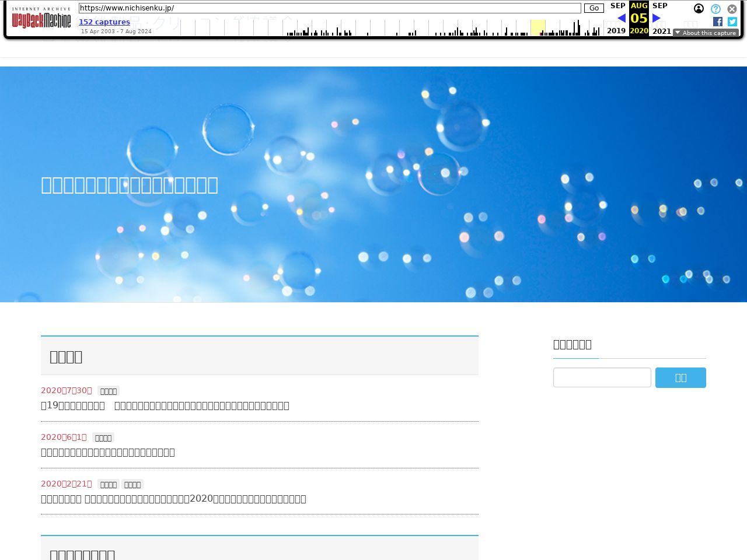Image resolution: width=747 pixels, height=560 pixels.
Task: Click the blue search submit button
Action: 680,377
